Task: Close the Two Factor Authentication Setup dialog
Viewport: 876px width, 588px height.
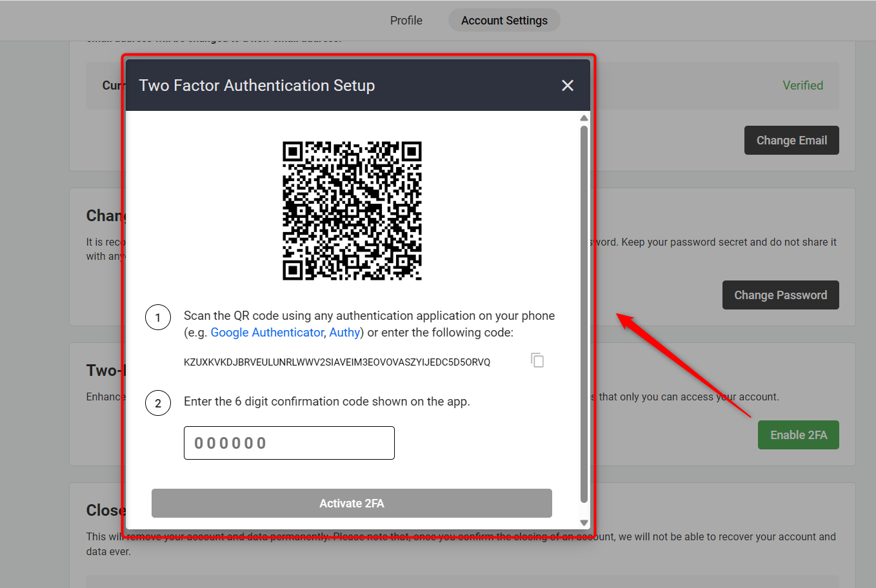Action: (x=568, y=86)
